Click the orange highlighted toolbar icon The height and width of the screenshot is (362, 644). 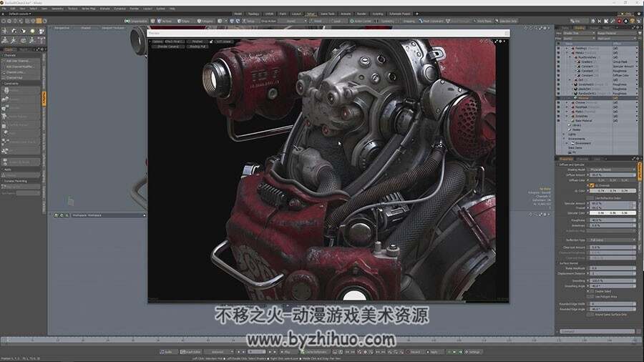tap(39, 21)
